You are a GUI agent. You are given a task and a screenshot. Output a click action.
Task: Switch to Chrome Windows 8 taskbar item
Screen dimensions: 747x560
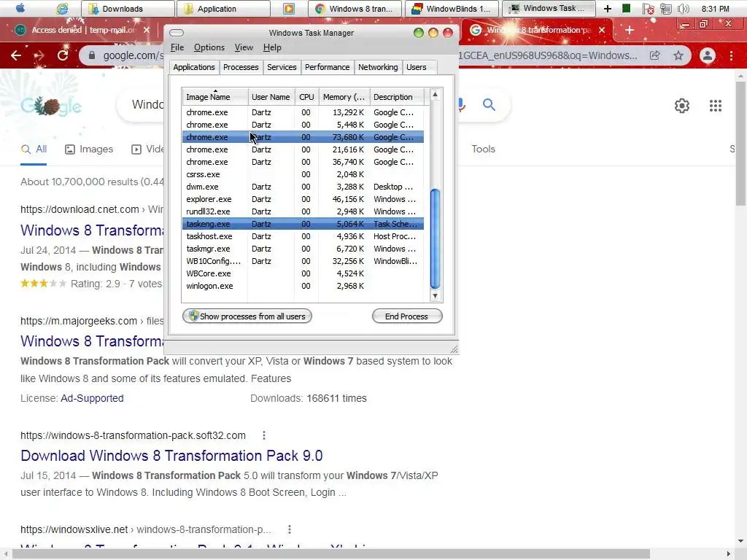pyautogui.click(x=355, y=9)
